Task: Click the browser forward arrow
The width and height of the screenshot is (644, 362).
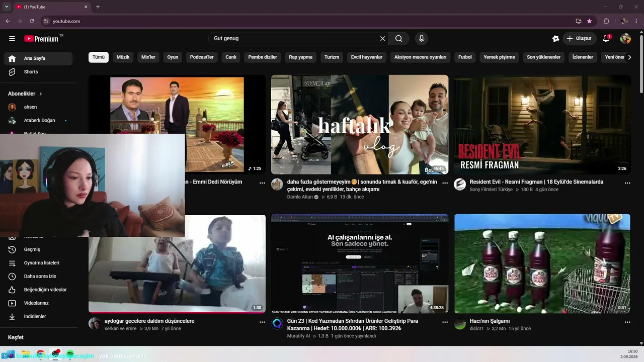Action: coord(20,21)
